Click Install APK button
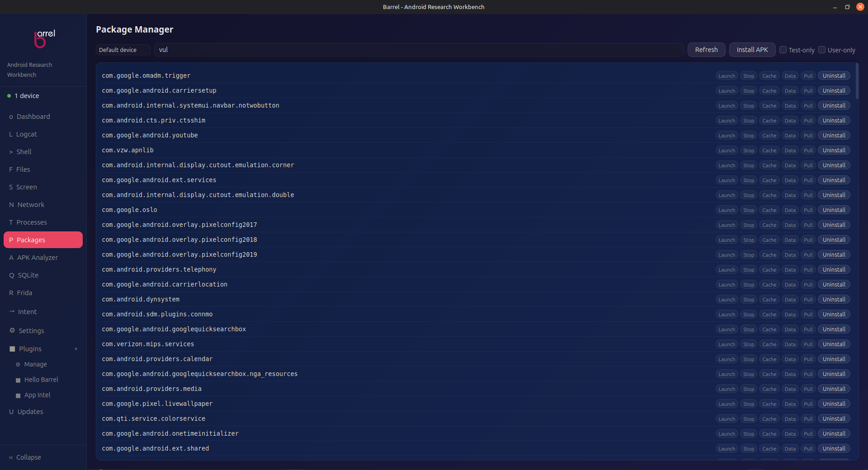Image resolution: width=868 pixels, height=470 pixels. (752, 50)
